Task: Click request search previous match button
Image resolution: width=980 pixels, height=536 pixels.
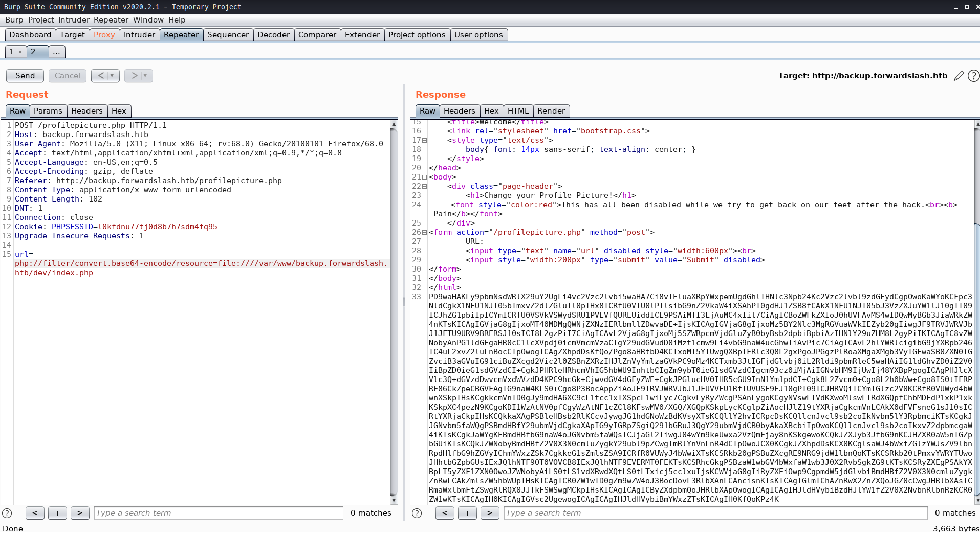Action: pyautogui.click(x=35, y=513)
